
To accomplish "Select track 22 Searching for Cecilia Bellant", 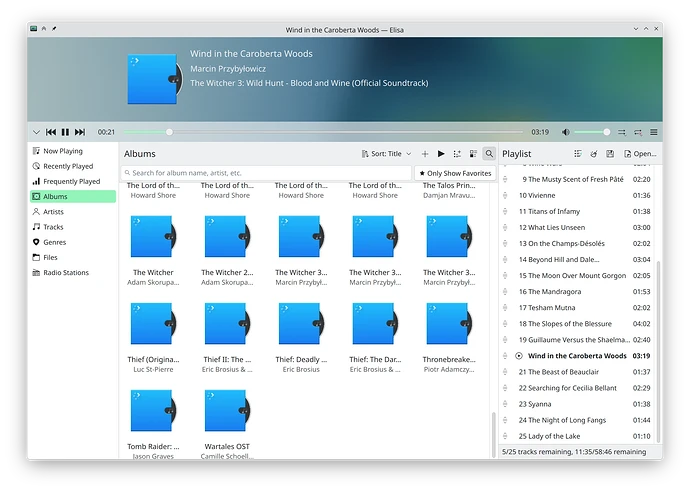I will pyautogui.click(x=577, y=388).
